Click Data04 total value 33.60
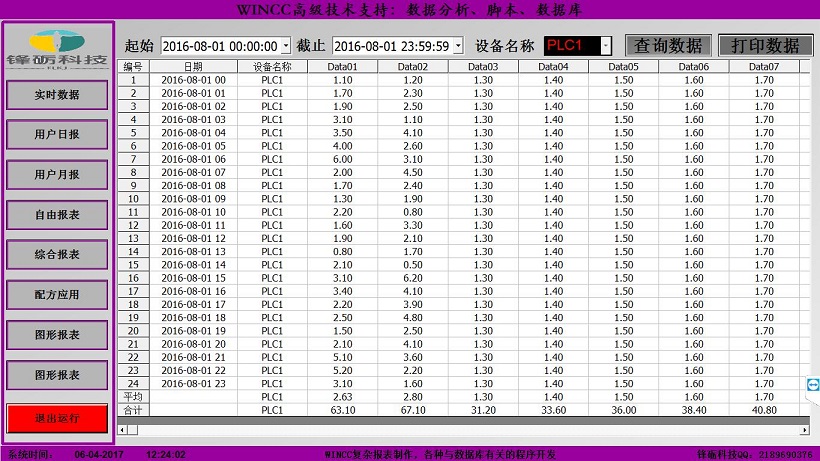820x461 pixels. click(x=553, y=410)
